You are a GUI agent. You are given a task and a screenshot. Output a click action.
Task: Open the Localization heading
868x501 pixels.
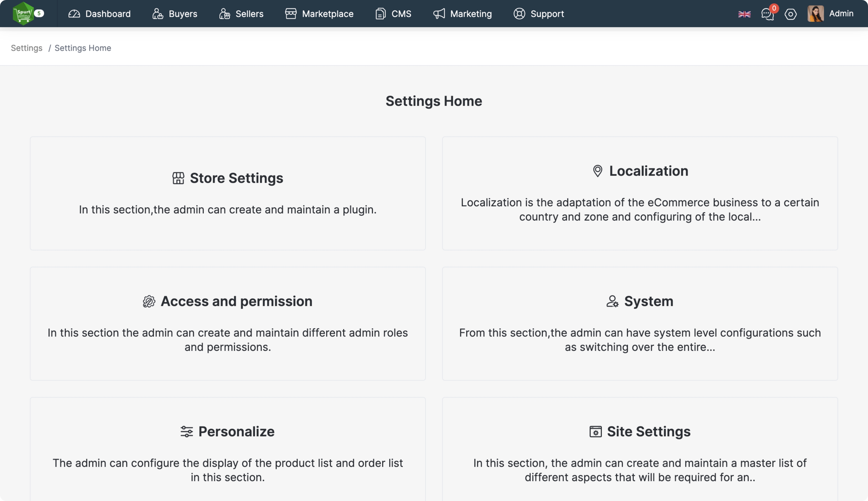(x=649, y=171)
